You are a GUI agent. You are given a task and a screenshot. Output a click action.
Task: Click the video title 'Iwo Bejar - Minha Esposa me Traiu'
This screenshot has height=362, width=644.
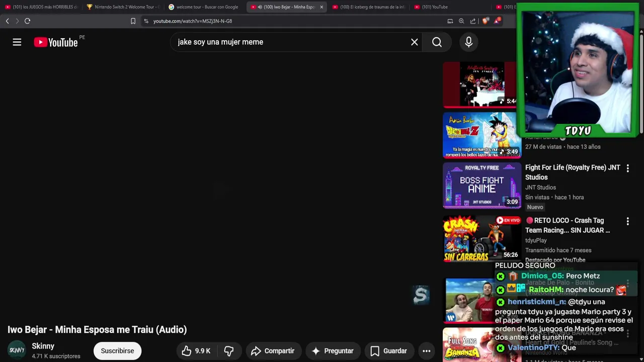click(x=97, y=330)
